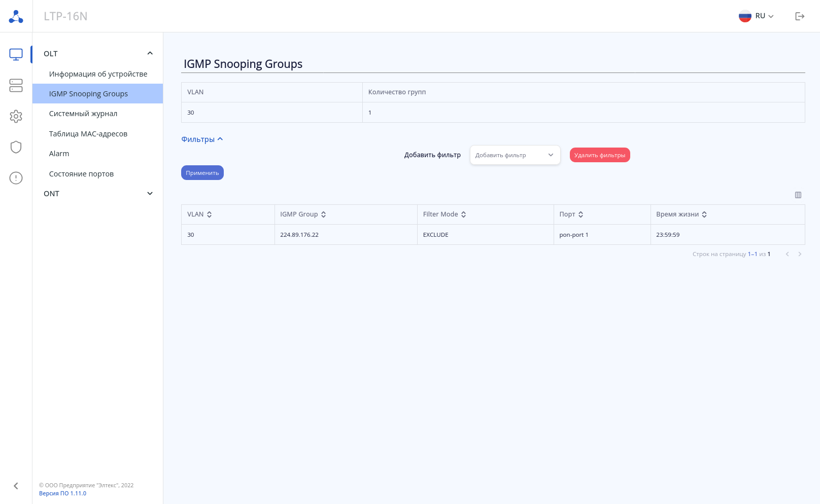This screenshot has height=504, width=820.
Task: Open Системный журнал menu item
Action: coord(83,114)
